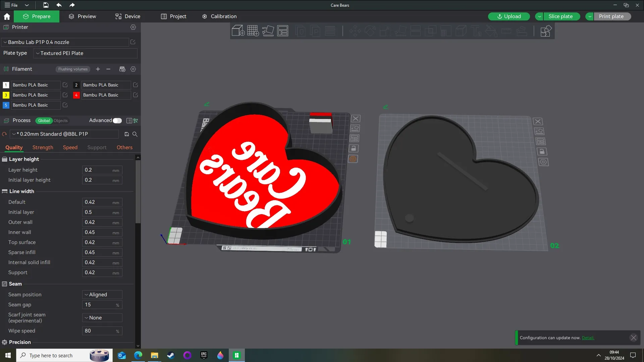Viewport: 644px width, 362px height.
Task: Add a new plate from the toolbar
Action: (x=253, y=31)
